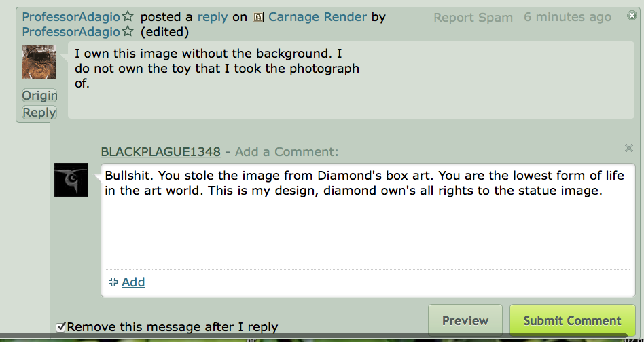
Task: Open the Carnage Render deviation link
Action: (318, 17)
